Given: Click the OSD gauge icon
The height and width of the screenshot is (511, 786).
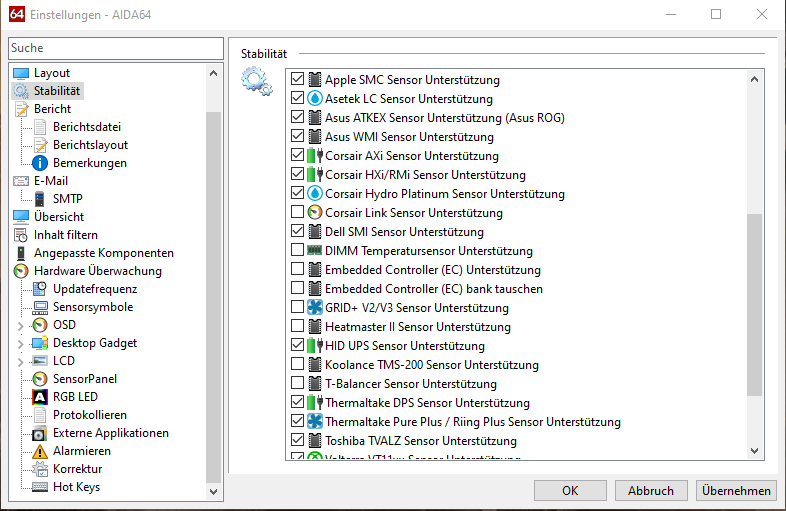Looking at the screenshot, I should [40, 325].
